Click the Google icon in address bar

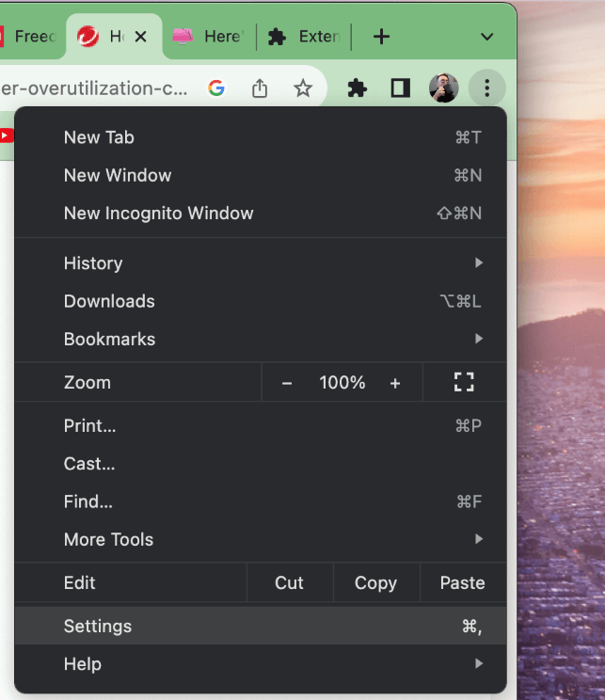tap(216, 88)
